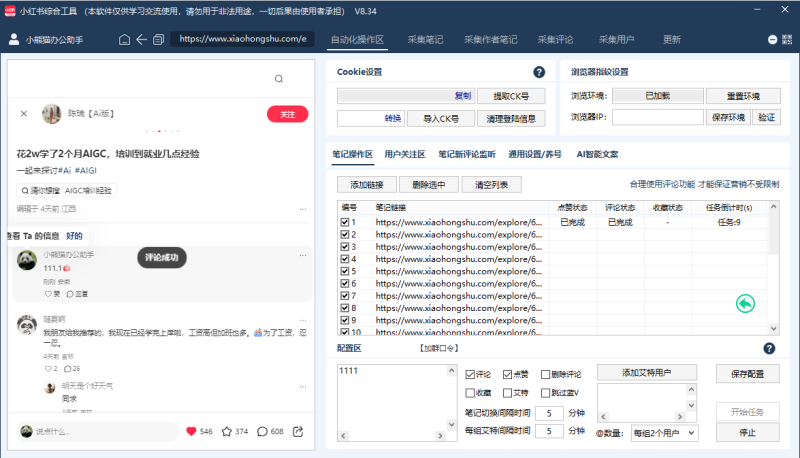Open the AI智能文案 sub-tab

[597, 154]
